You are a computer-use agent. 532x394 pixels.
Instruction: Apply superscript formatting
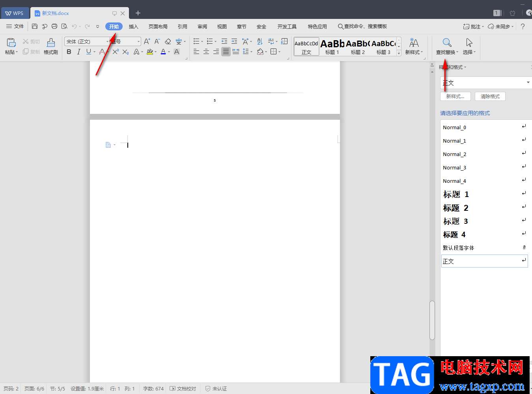(116, 52)
